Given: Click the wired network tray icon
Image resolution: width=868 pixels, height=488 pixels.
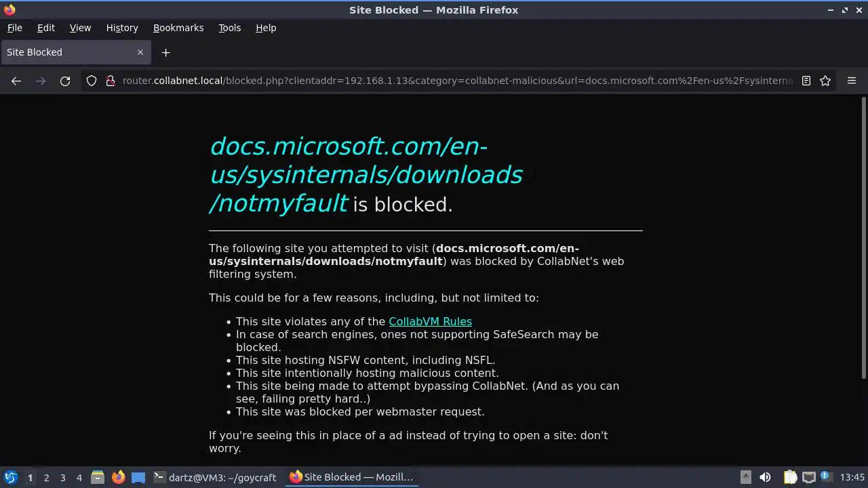Looking at the screenshot, I should tap(808, 477).
